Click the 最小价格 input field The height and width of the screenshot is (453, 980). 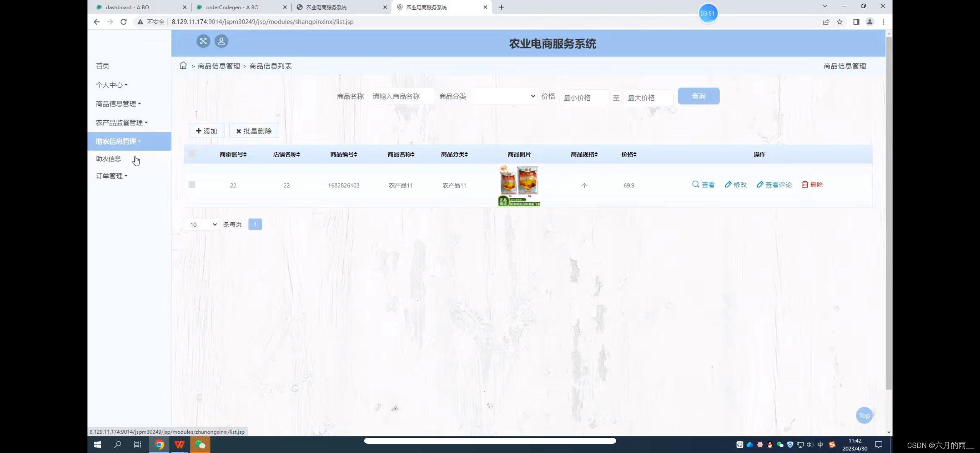[584, 98]
